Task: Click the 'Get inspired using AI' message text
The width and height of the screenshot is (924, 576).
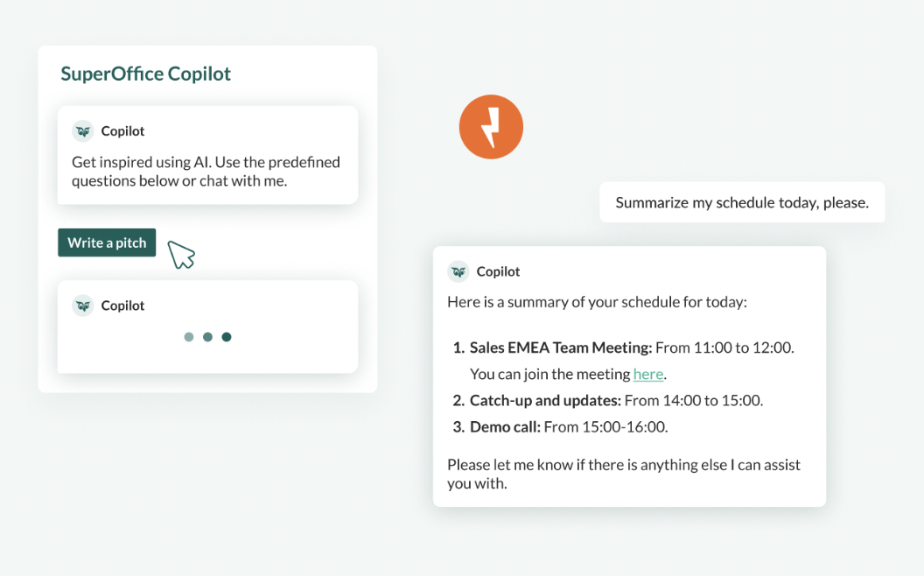Action: (206, 171)
